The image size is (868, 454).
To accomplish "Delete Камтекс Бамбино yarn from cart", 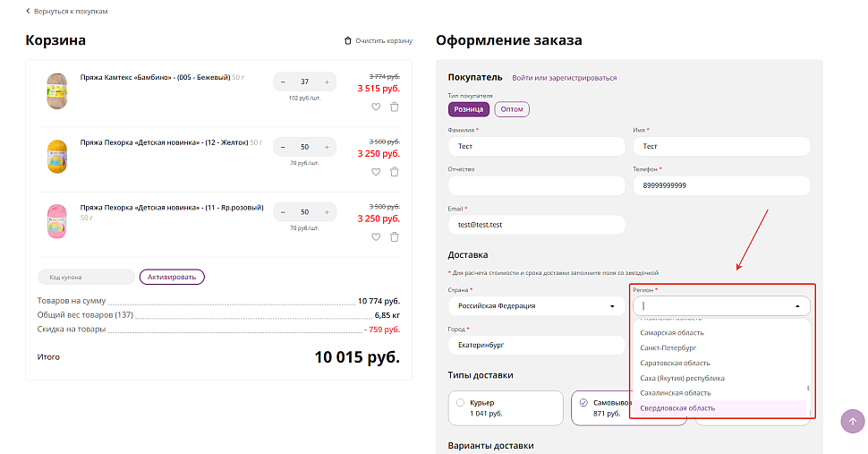I will tap(395, 107).
